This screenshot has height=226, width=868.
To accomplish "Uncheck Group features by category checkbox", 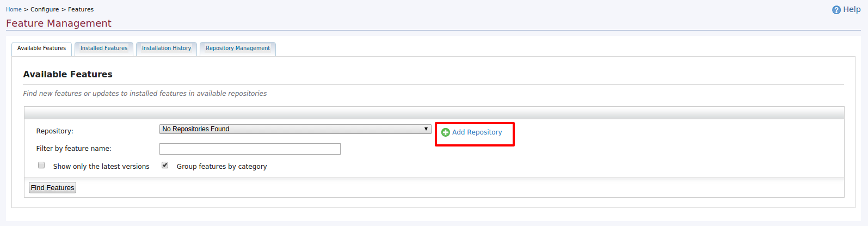I will coord(165,165).
